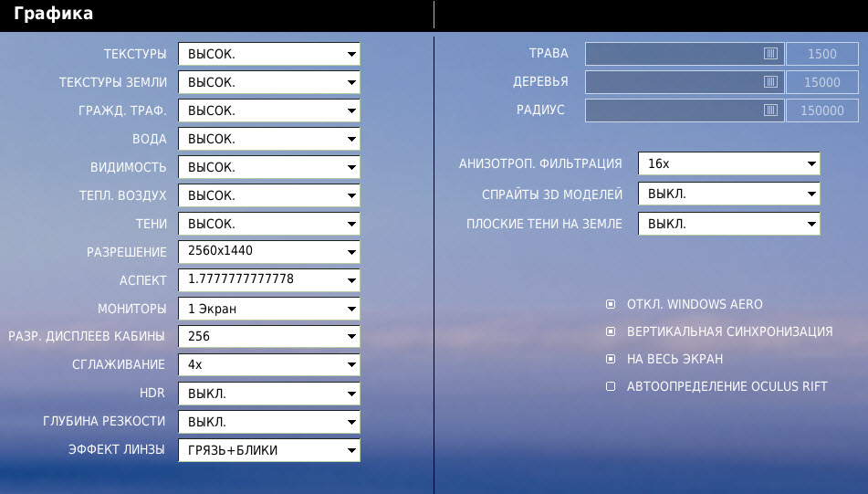Open the ТЕНИ quality dropdown
Screen dimensions: 868x494
[x=269, y=224]
